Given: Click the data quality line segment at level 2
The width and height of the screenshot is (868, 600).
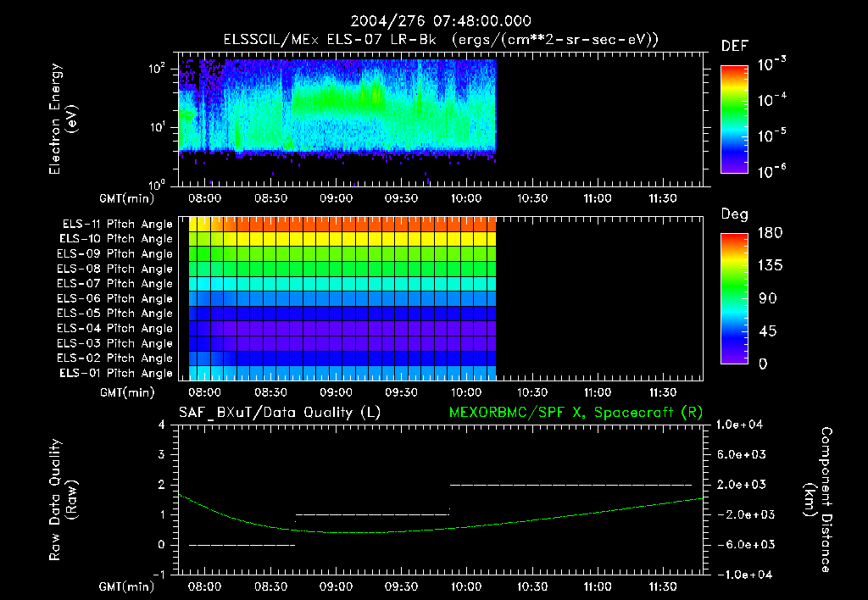Looking at the screenshot, I should 570,485.
